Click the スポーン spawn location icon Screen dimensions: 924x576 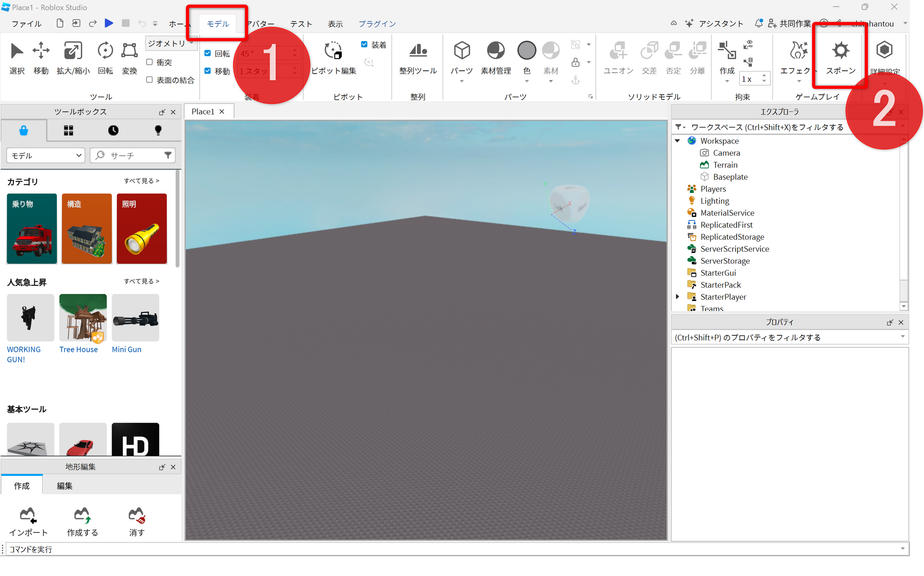(840, 51)
